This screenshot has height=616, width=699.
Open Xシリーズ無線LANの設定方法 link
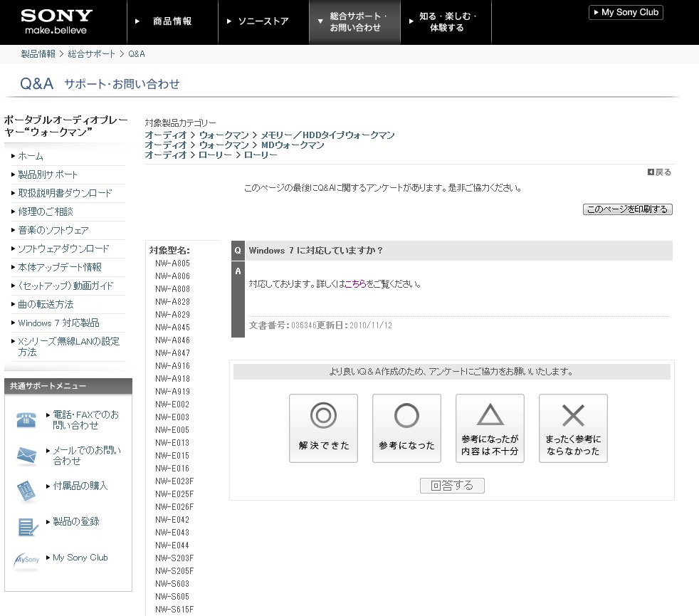(68, 347)
